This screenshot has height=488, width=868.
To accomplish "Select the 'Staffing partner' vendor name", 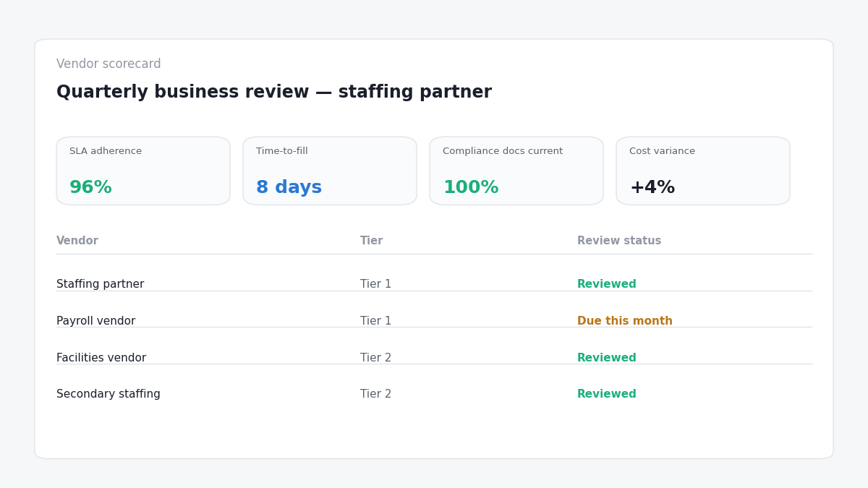I will coord(100,284).
